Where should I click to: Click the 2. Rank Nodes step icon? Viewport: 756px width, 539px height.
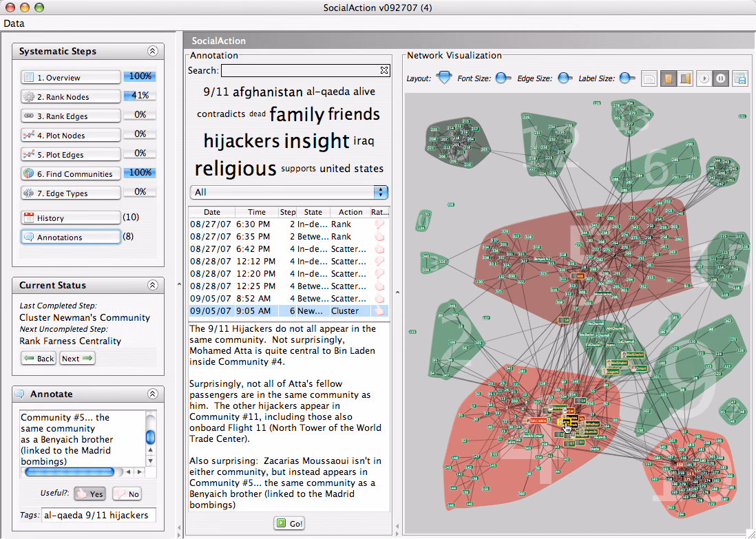point(29,97)
